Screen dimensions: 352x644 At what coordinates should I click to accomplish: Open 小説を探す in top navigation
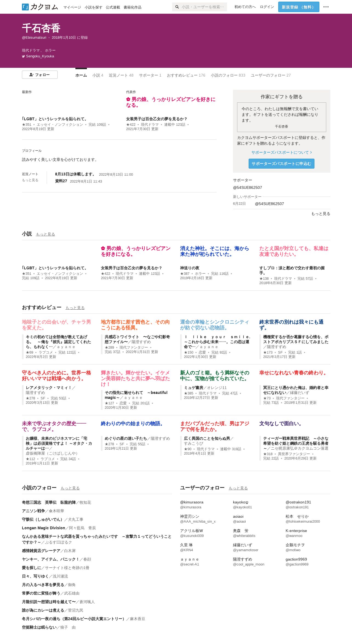(93, 7)
